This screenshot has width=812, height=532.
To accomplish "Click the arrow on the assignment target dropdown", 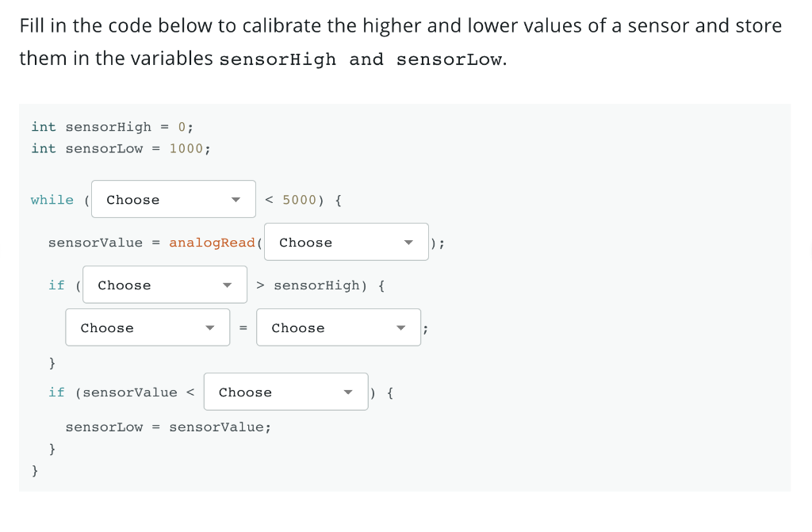I will click(x=209, y=327).
